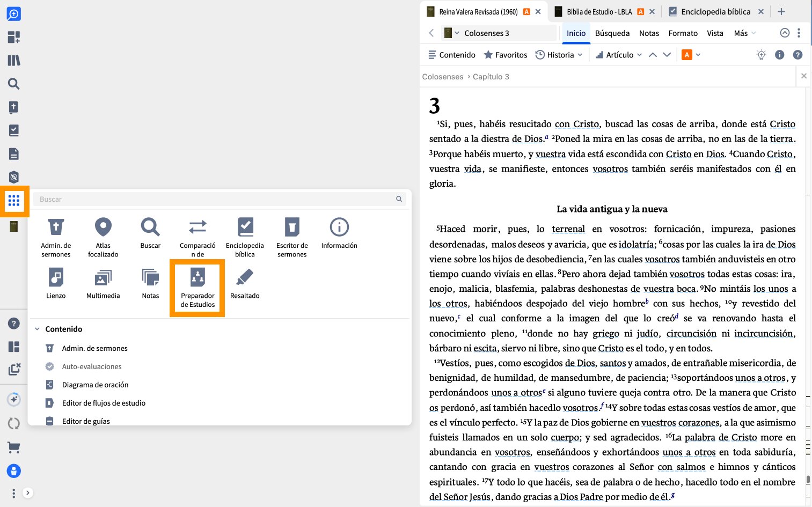This screenshot has width=812, height=507.
Task: Go to the next article with the down arrow
Action: tap(667, 55)
